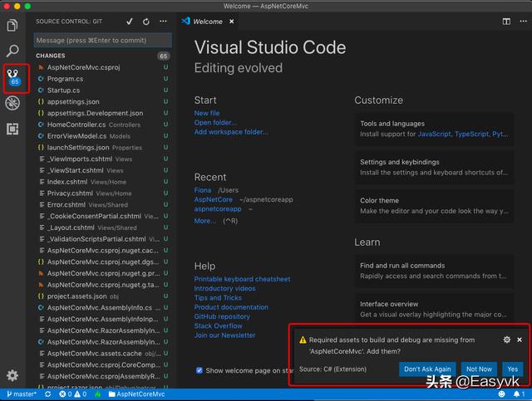Open Source Control more actions ellipsis
The height and width of the screenshot is (401, 532).
163,22
